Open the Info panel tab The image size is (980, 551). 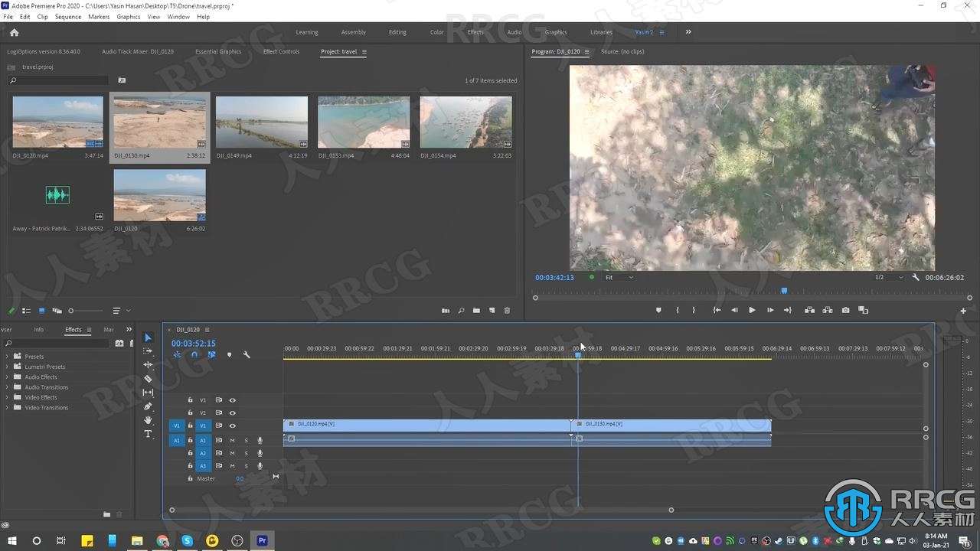click(x=38, y=330)
